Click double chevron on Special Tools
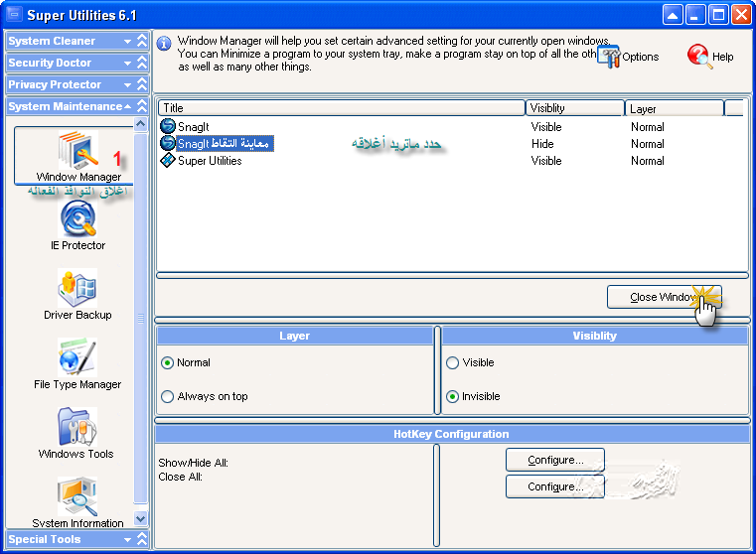The width and height of the screenshot is (756, 554). (x=142, y=539)
